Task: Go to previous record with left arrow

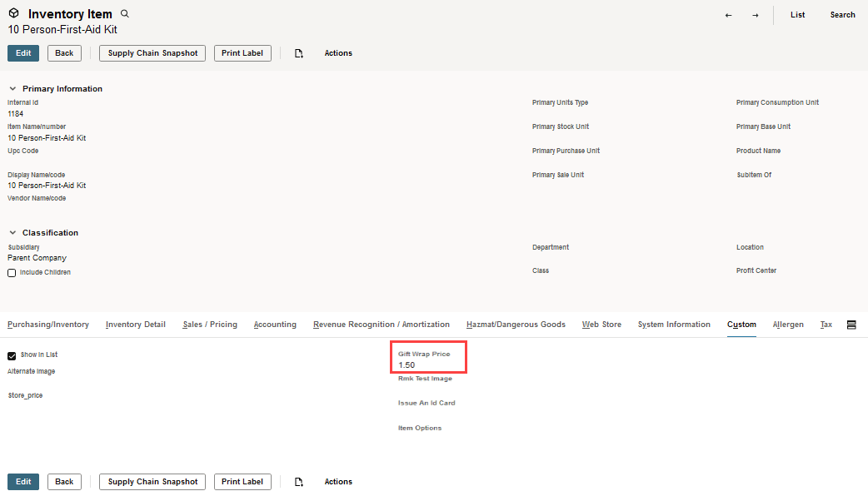Action: click(729, 15)
